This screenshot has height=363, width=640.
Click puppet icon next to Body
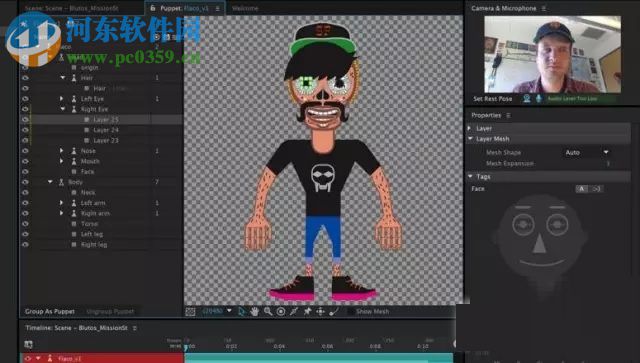(x=62, y=182)
